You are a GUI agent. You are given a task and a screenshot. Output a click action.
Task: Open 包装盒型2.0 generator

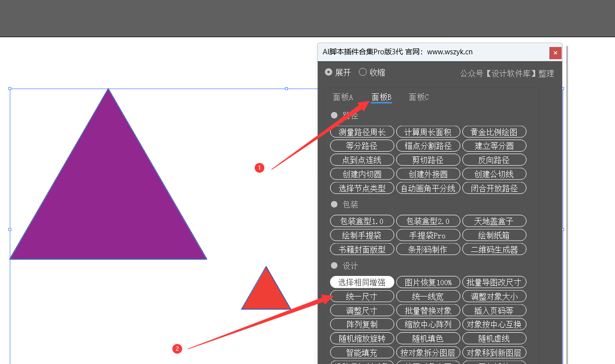428,221
